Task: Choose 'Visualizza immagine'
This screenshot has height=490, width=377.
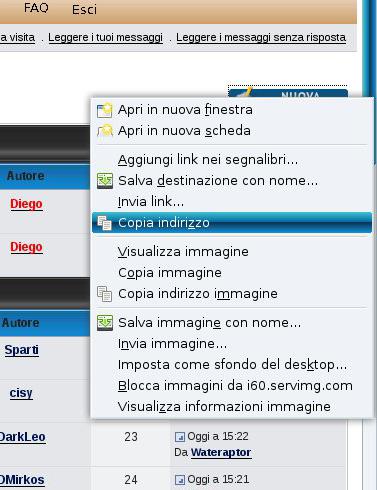Action: click(x=232, y=252)
